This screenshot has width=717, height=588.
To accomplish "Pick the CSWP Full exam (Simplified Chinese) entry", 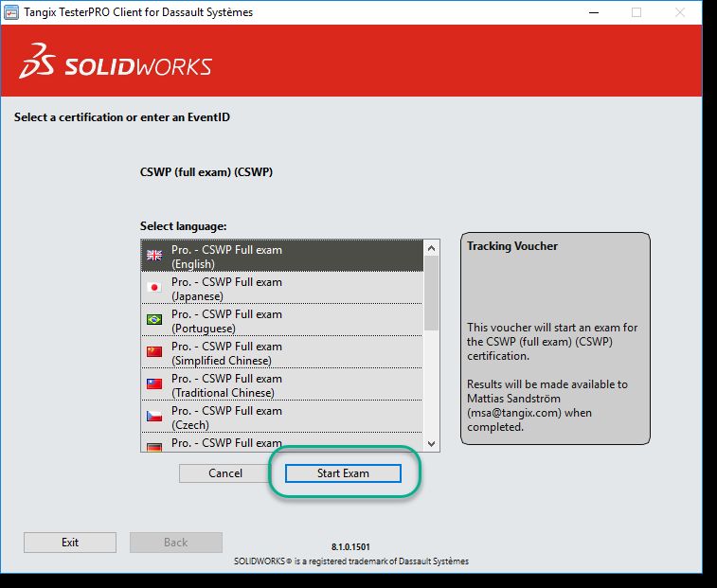I will pyautogui.click(x=282, y=352).
